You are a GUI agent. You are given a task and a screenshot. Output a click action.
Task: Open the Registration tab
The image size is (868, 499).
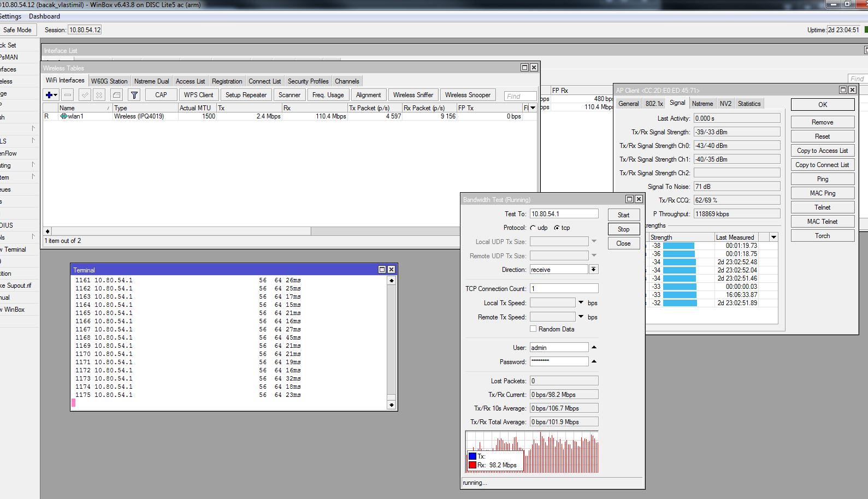[227, 81]
